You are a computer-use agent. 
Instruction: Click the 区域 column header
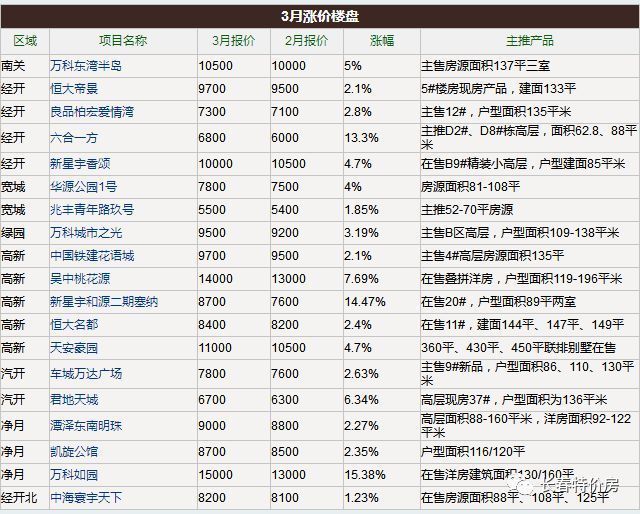(25, 40)
